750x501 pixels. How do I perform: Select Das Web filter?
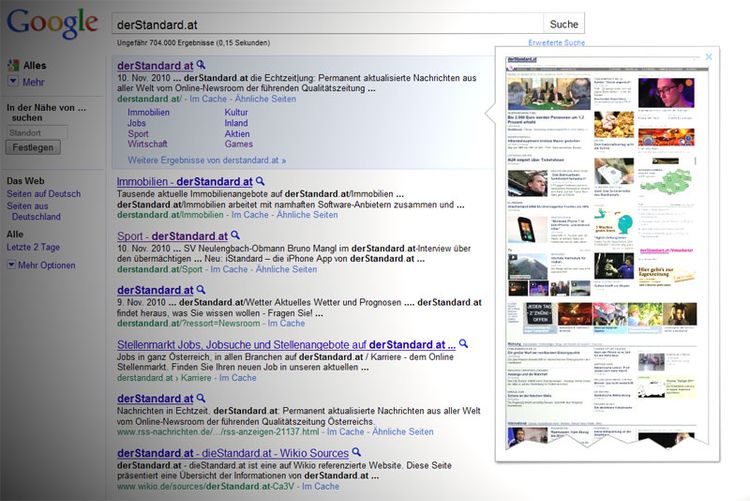(x=25, y=181)
